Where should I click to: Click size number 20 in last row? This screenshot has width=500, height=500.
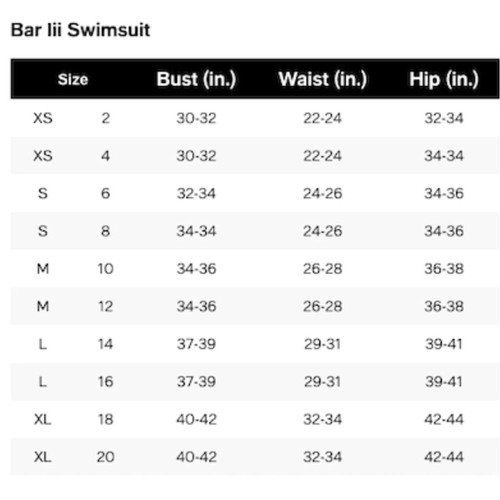pyautogui.click(x=105, y=457)
